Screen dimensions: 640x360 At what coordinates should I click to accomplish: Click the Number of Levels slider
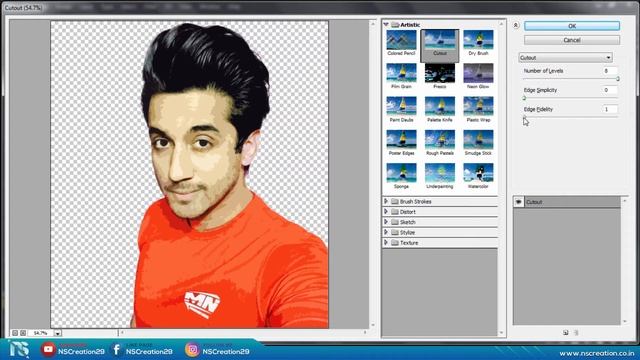(571, 79)
